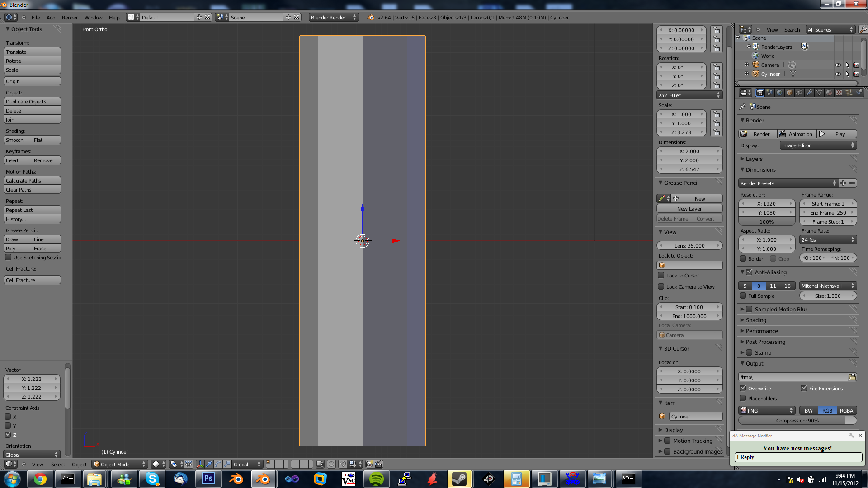The width and height of the screenshot is (868, 488).
Task: Open the Help menu
Action: coord(114,17)
